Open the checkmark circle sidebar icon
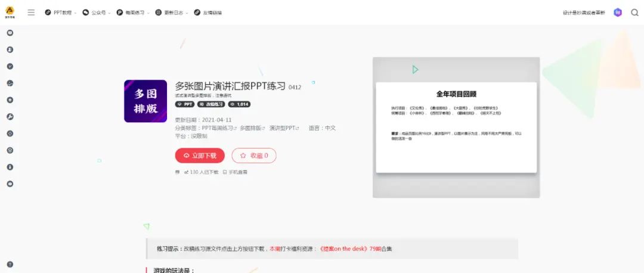This screenshot has width=644, height=273. 10,67
